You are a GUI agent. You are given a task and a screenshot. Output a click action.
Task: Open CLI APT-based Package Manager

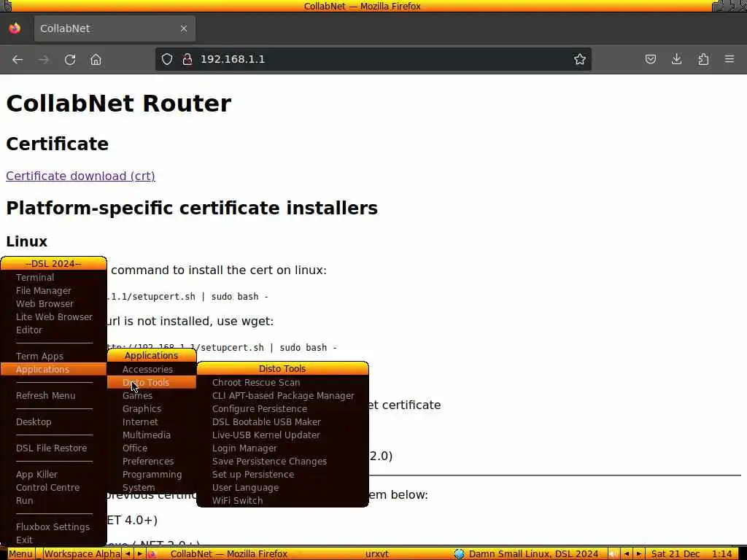pos(282,395)
